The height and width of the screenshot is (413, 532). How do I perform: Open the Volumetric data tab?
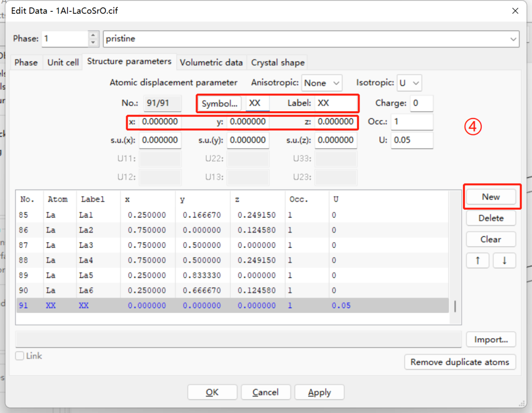tap(211, 63)
